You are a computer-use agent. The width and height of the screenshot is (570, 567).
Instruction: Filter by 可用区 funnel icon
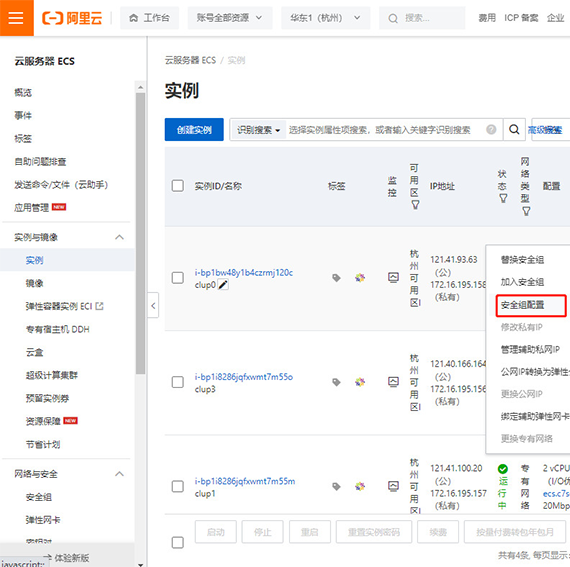[x=415, y=205]
